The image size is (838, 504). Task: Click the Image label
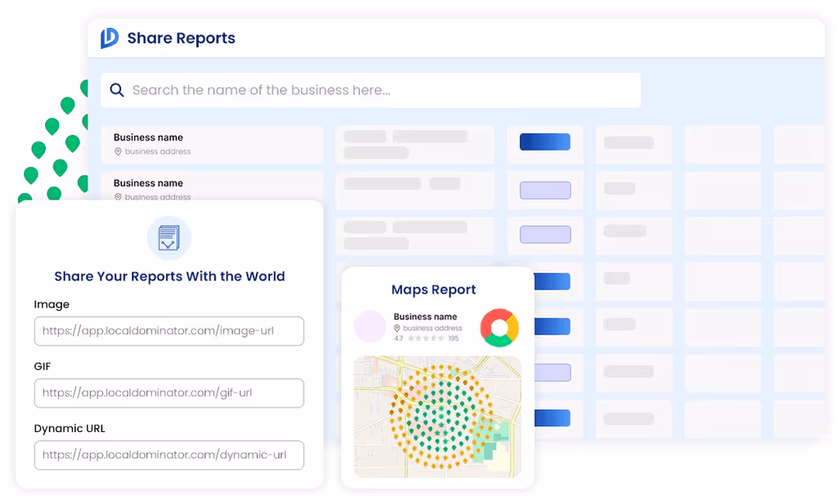pyautogui.click(x=52, y=304)
